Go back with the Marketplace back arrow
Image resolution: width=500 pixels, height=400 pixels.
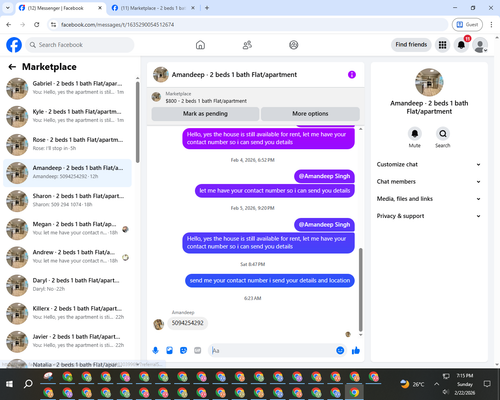12,67
